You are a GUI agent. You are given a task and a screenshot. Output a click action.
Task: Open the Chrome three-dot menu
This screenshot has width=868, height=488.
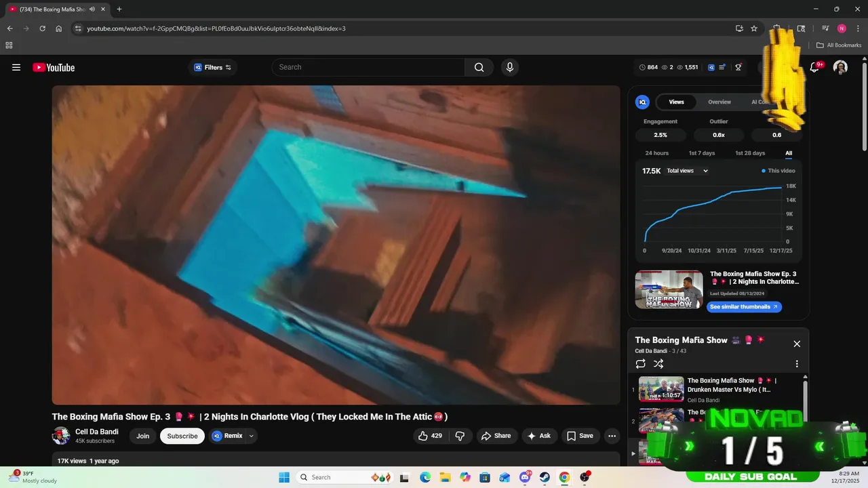click(x=858, y=28)
